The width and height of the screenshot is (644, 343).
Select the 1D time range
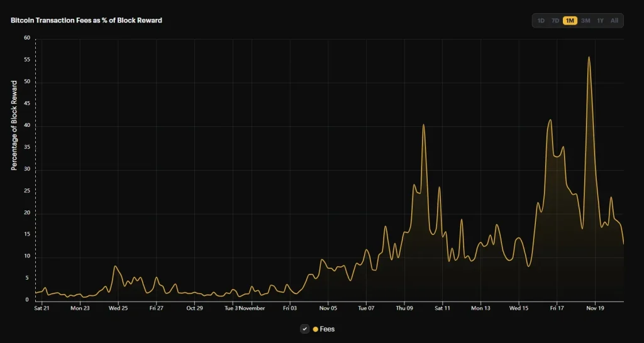tap(541, 21)
